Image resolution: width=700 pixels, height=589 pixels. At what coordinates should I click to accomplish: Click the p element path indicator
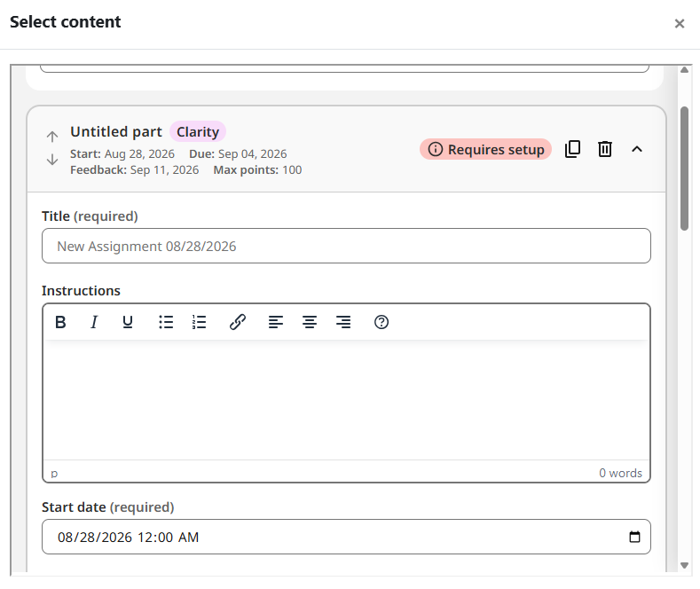[54, 473]
